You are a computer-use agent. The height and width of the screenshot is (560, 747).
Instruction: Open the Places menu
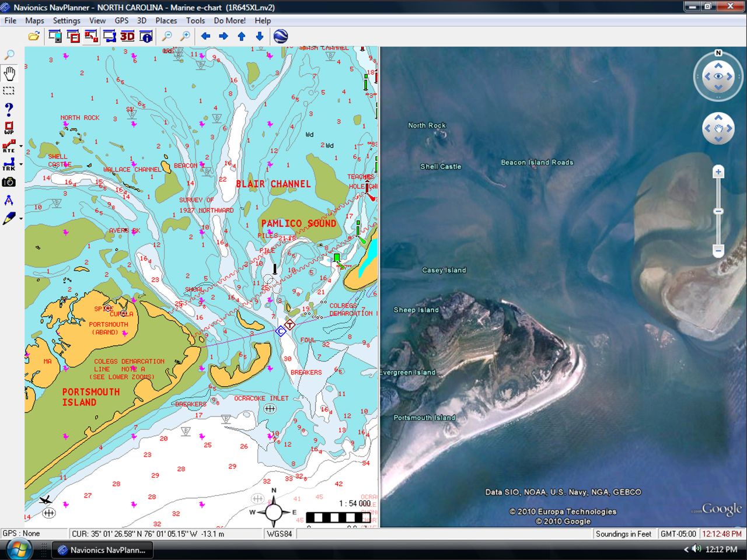[166, 20]
